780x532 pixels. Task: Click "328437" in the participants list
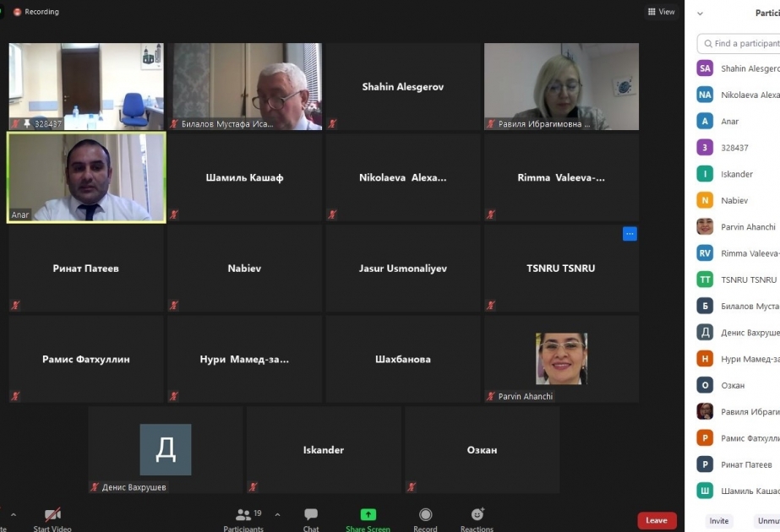coord(734,148)
